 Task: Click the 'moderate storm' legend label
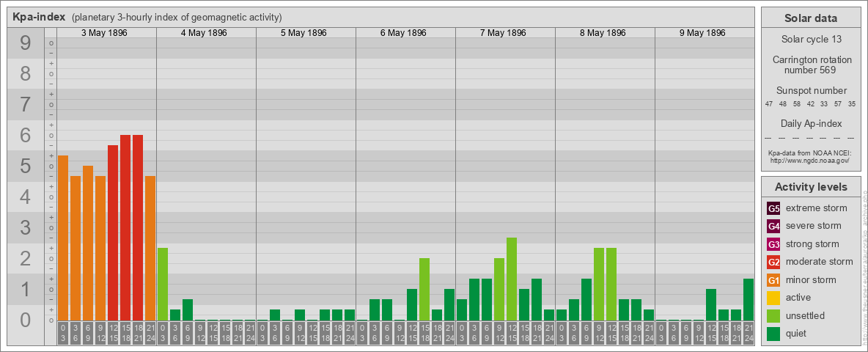[x=820, y=262]
